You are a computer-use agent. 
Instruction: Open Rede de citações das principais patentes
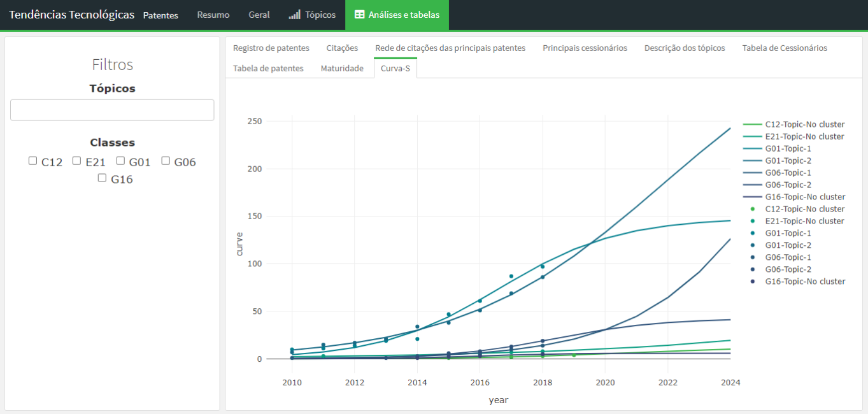tap(450, 48)
